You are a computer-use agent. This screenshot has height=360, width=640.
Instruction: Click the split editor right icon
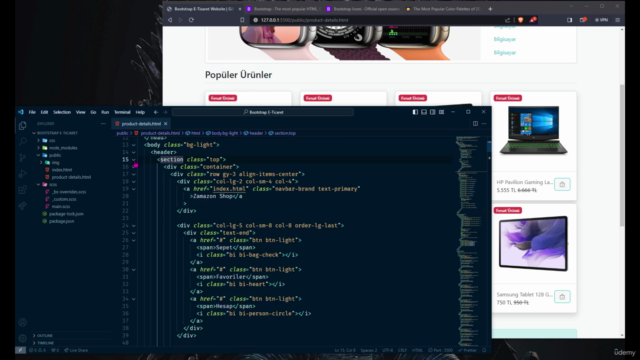(476, 124)
